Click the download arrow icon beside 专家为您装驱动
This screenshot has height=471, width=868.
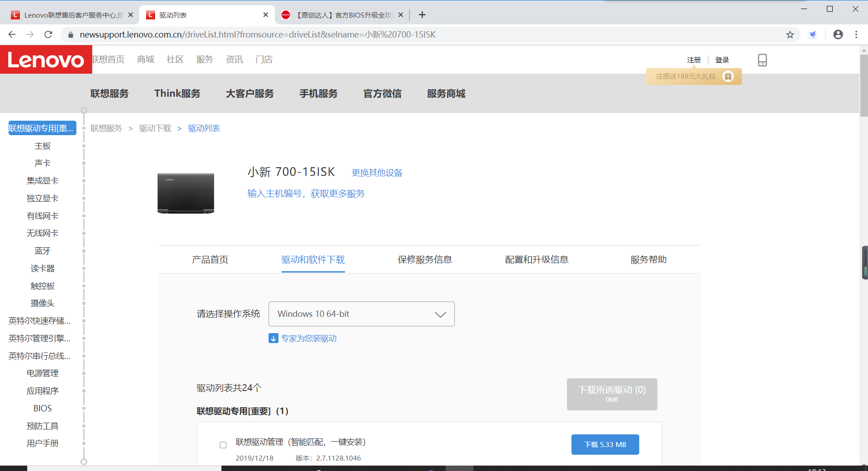(273, 339)
